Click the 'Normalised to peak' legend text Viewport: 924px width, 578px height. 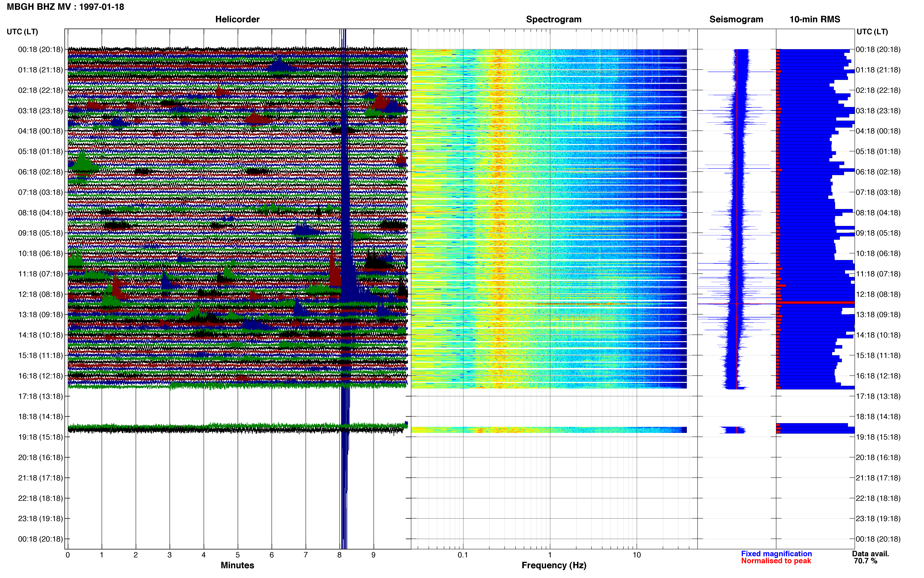click(x=776, y=561)
